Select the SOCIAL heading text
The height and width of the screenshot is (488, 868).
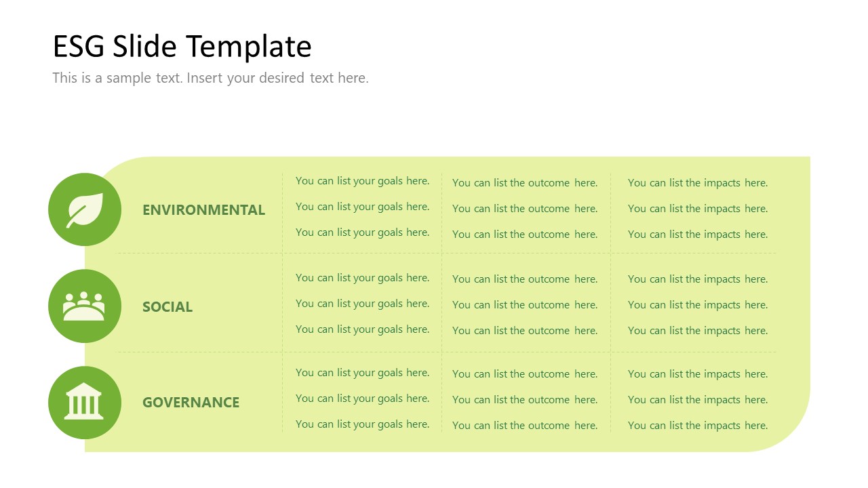click(167, 307)
